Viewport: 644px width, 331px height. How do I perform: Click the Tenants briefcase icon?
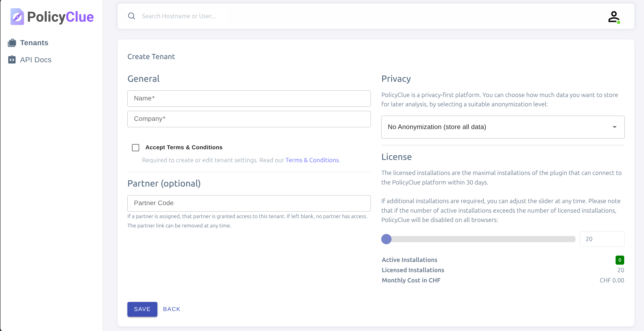[x=12, y=43]
